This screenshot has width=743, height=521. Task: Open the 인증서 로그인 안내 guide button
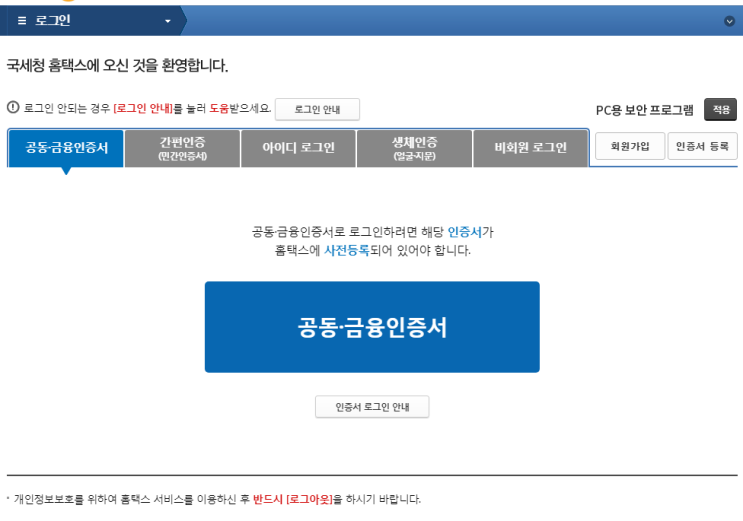372,407
